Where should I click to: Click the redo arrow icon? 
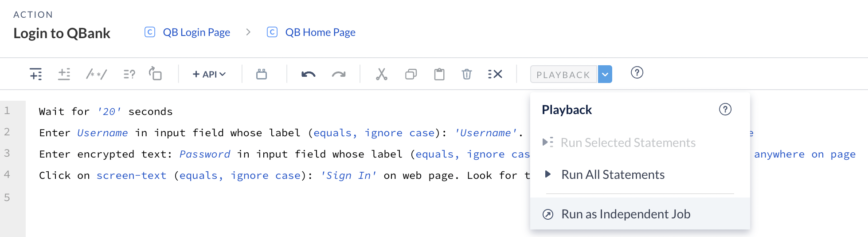pos(339,74)
